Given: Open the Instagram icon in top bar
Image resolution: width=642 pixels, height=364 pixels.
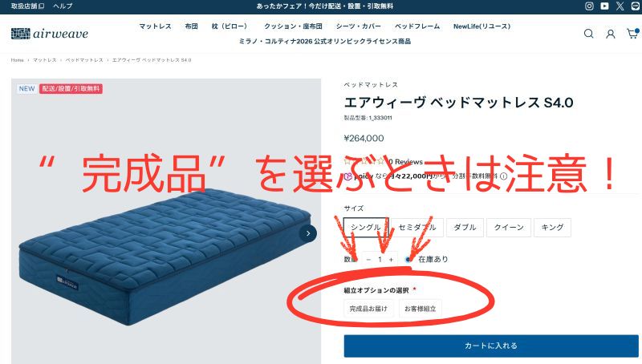Looking at the screenshot, I should point(589,6).
